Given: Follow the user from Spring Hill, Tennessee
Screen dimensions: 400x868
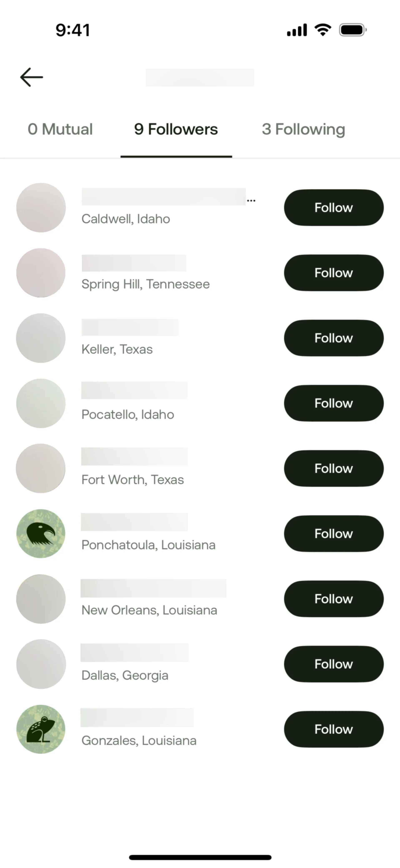Looking at the screenshot, I should tap(333, 273).
